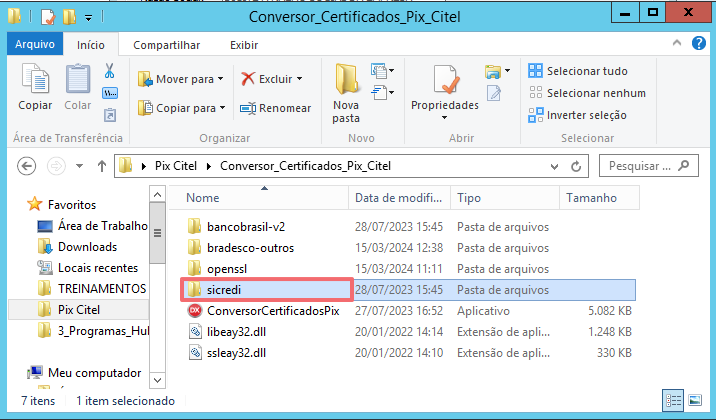Switch to the Início tab
The height and width of the screenshot is (420, 716).
click(x=90, y=45)
